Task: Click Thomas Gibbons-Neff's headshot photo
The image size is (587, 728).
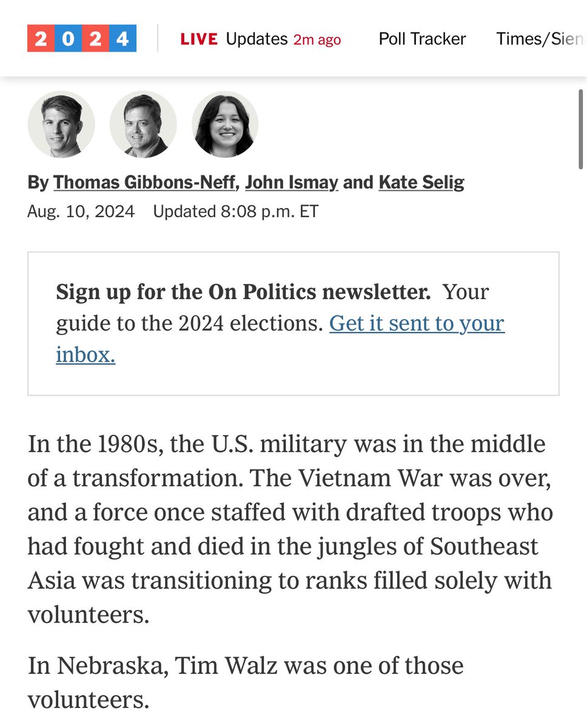Action: [61, 124]
